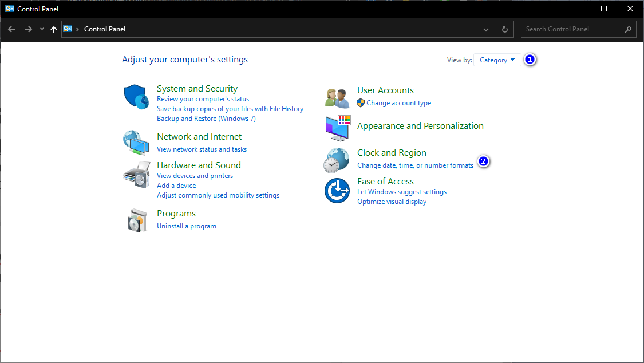Open Review your computer's status
Image resolution: width=644 pixels, height=363 pixels.
point(203,99)
